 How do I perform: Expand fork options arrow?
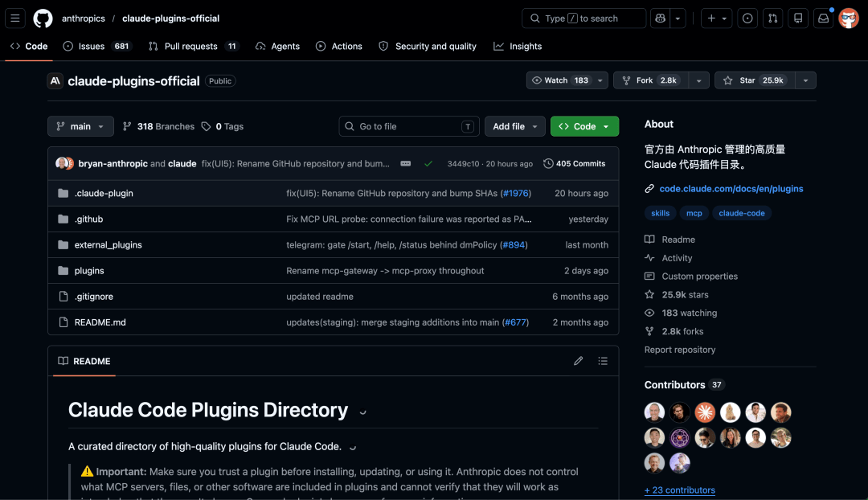(x=699, y=80)
